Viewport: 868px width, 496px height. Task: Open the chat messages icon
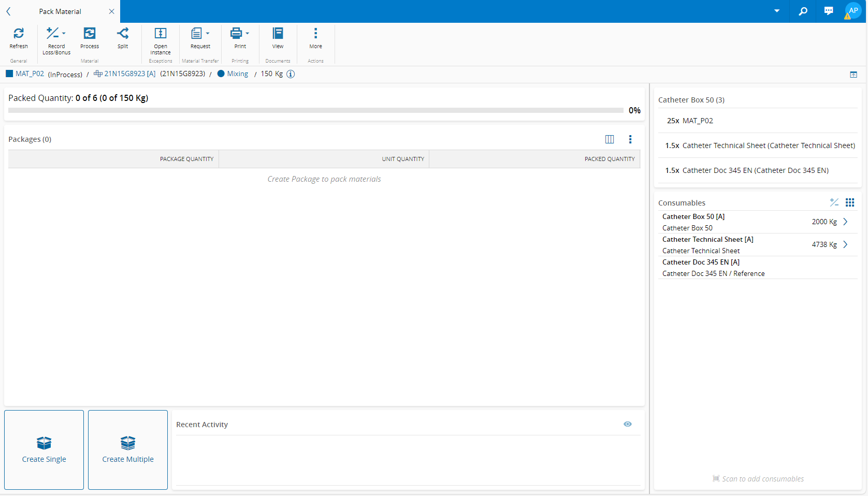point(829,11)
